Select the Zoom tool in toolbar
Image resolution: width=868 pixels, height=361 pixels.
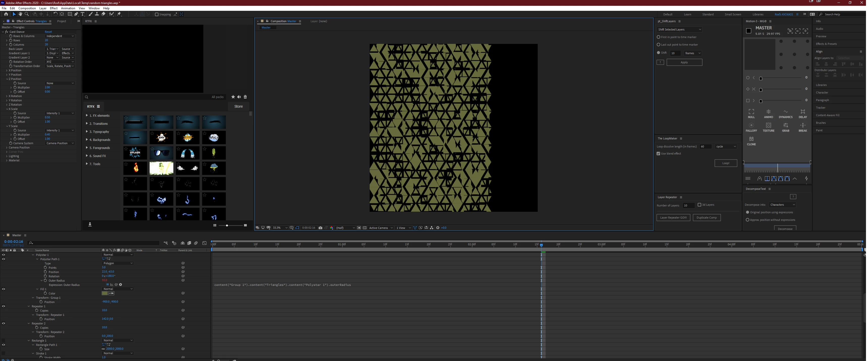pyautogui.click(x=26, y=14)
